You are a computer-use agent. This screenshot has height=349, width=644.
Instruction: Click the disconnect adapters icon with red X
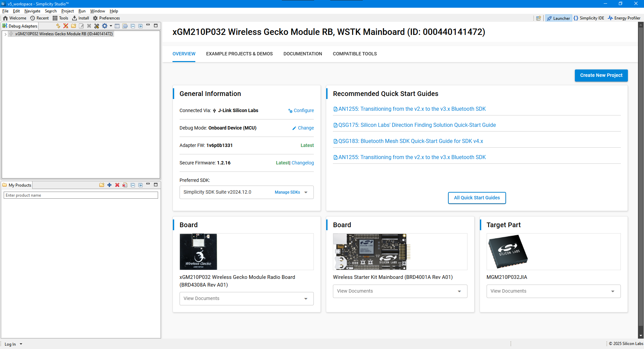[x=66, y=26]
